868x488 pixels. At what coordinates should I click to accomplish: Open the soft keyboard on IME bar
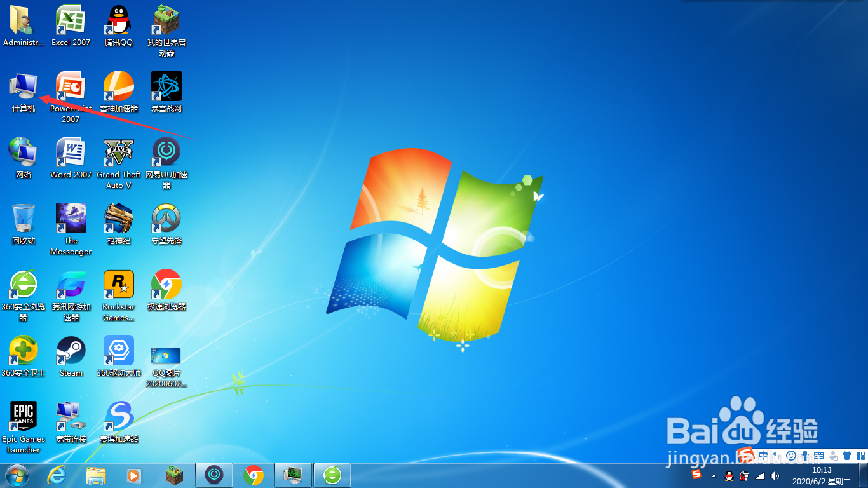coord(818,456)
